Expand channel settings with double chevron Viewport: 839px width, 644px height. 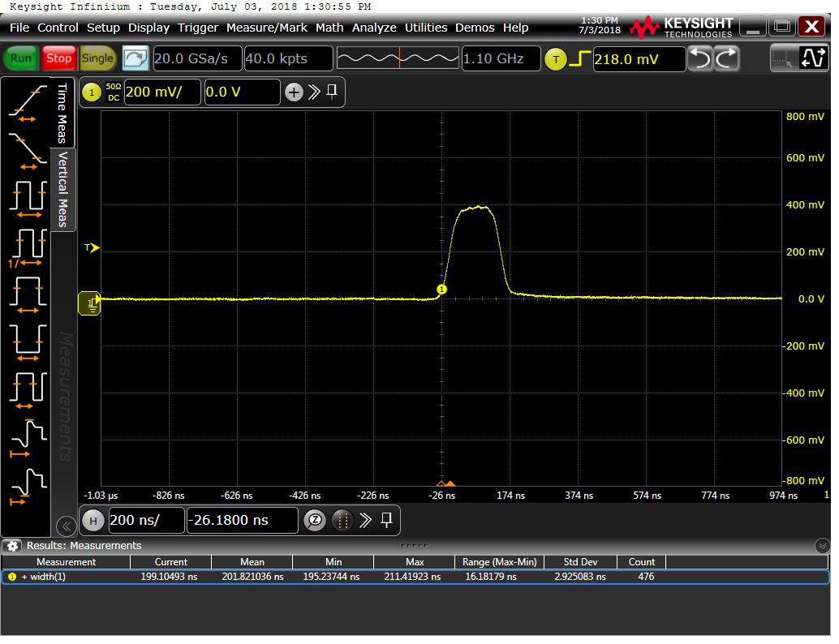(x=314, y=92)
